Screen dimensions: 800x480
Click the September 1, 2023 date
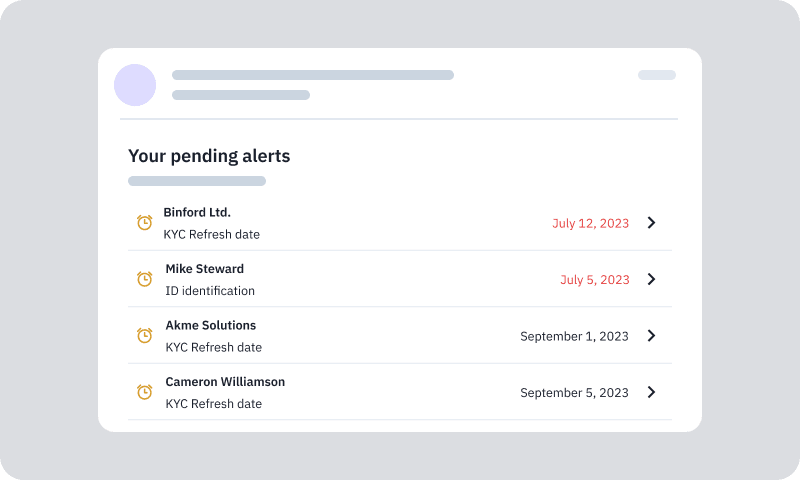click(x=574, y=336)
